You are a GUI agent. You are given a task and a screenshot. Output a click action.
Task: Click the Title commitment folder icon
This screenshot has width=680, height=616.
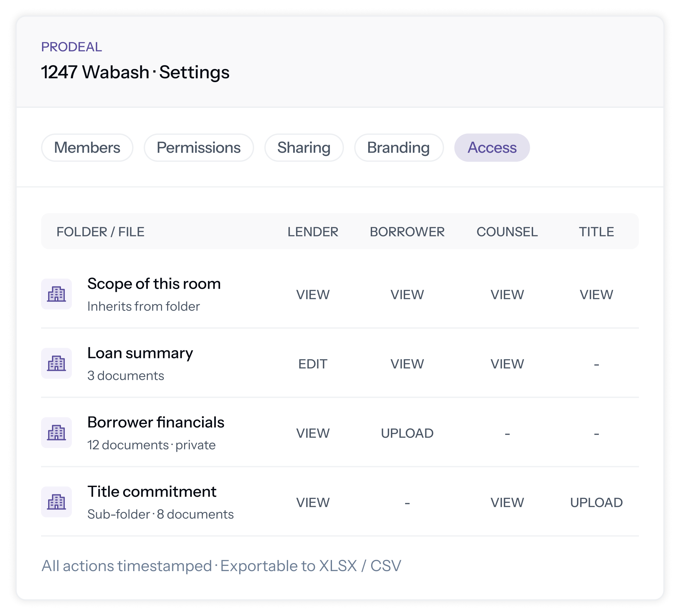click(x=56, y=502)
